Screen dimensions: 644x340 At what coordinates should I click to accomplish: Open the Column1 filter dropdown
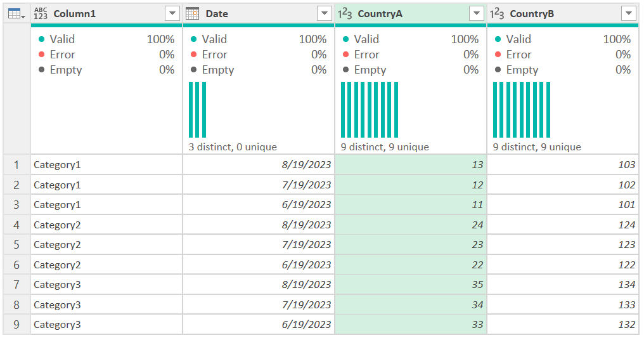point(172,13)
